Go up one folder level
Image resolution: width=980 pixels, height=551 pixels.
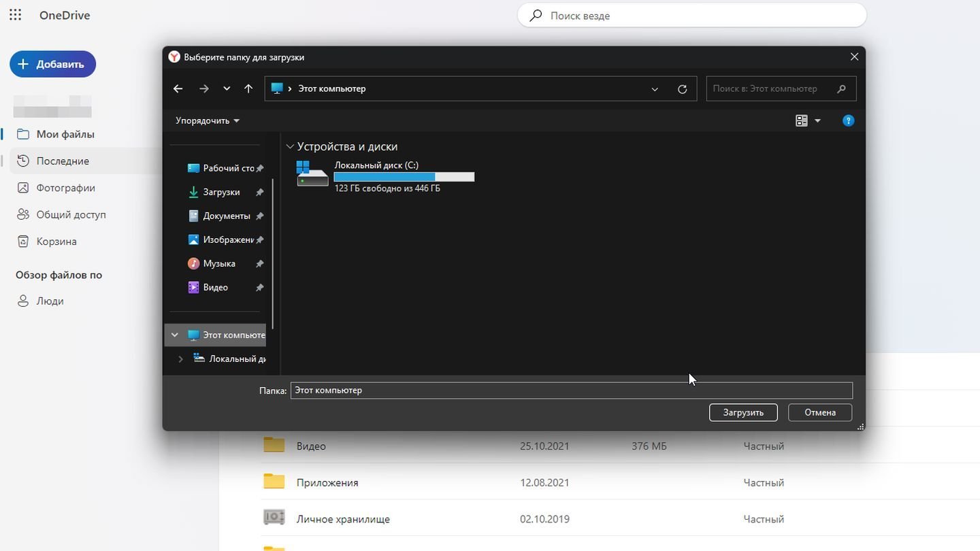(x=248, y=88)
